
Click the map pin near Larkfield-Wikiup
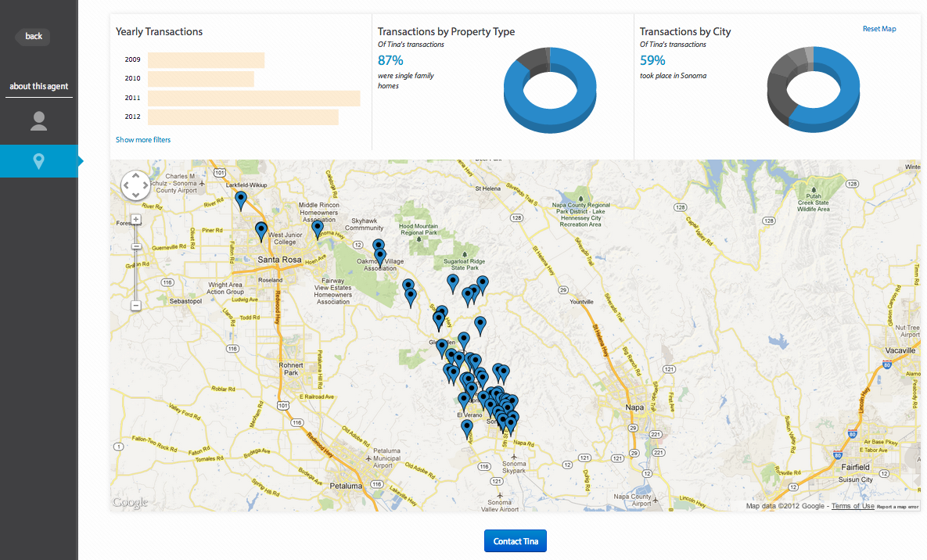pos(241,200)
